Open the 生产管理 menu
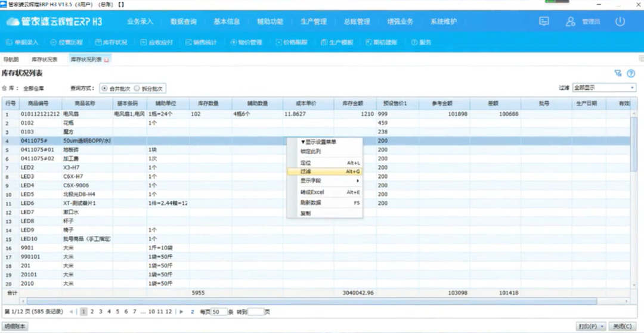 (314, 21)
